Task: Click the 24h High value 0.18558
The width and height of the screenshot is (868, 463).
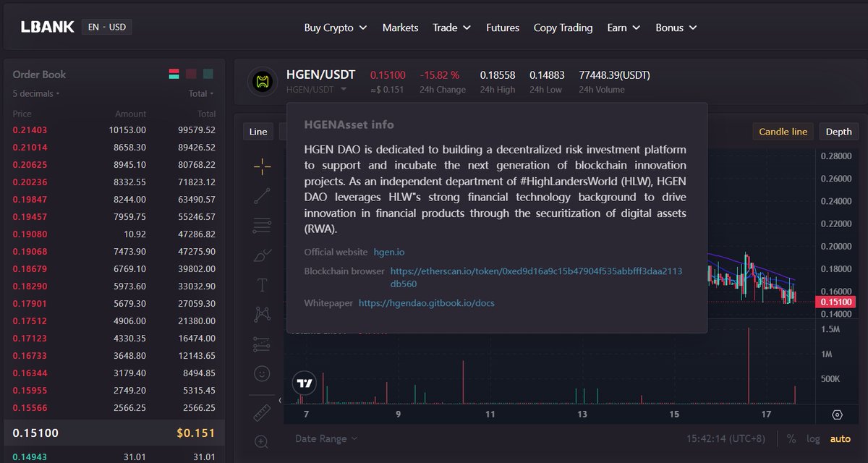Action: (x=498, y=75)
